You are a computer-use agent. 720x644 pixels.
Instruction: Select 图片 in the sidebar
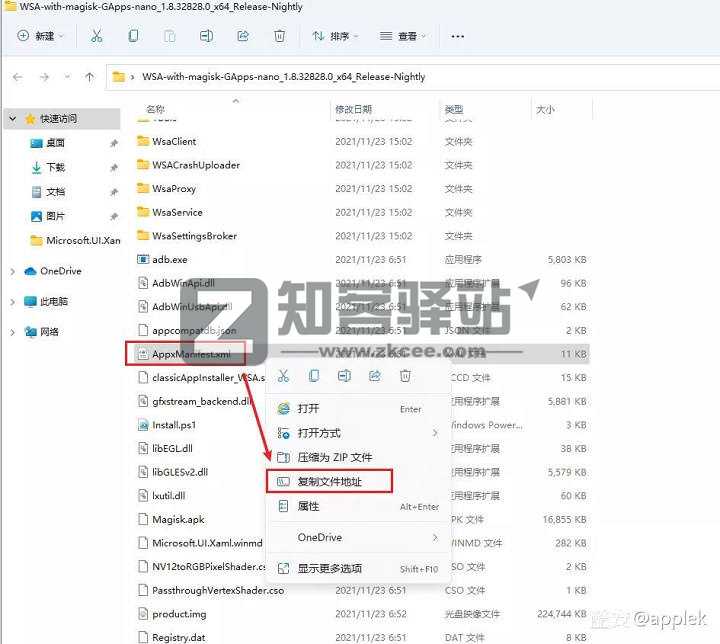(x=56, y=216)
